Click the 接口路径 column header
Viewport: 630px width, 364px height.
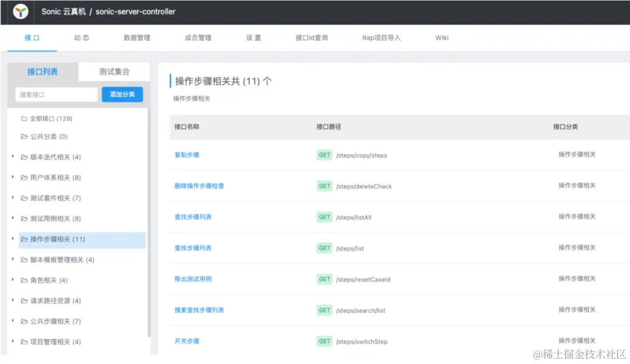tap(328, 127)
